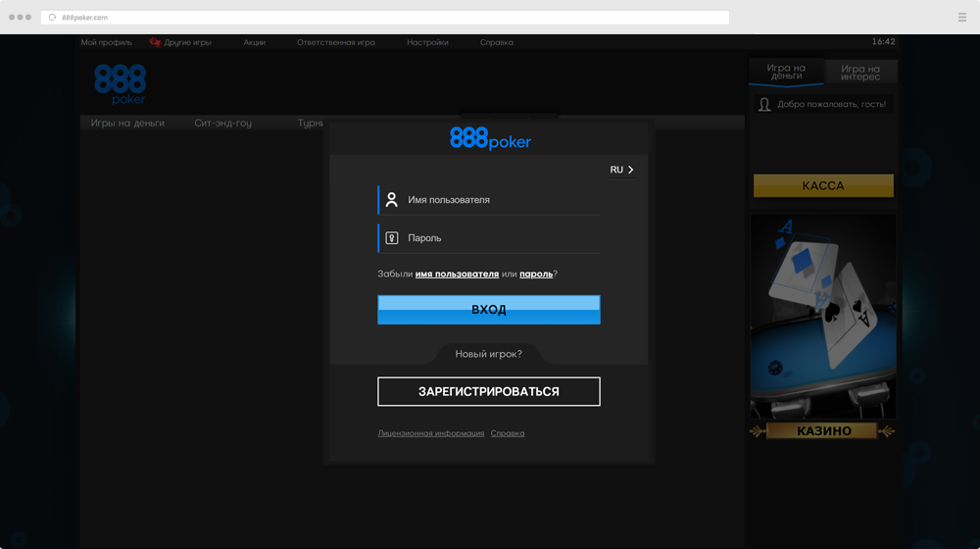The image size is (980, 549).
Task: Switch to Сит-энд-гоу tab
Action: coord(223,124)
